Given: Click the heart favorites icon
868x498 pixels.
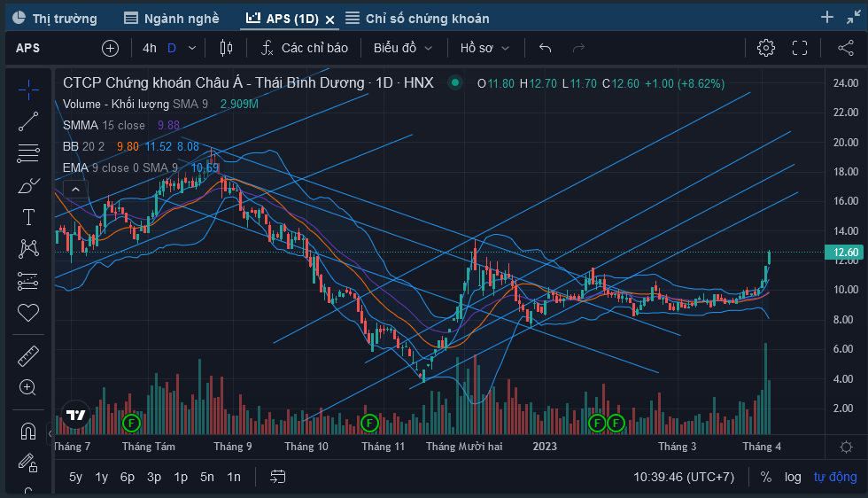Looking at the screenshot, I should tap(28, 313).
